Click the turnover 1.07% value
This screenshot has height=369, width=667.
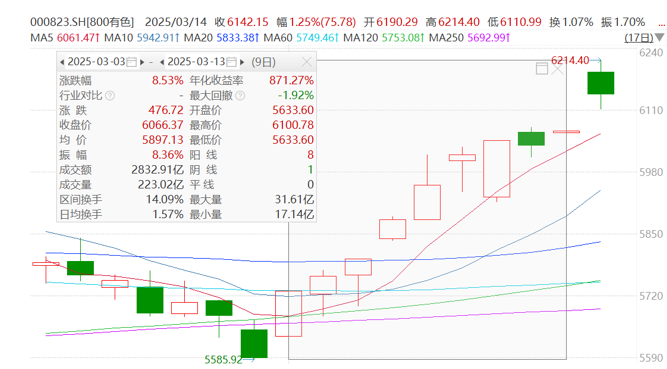pyautogui.click(x=577, y=22)
